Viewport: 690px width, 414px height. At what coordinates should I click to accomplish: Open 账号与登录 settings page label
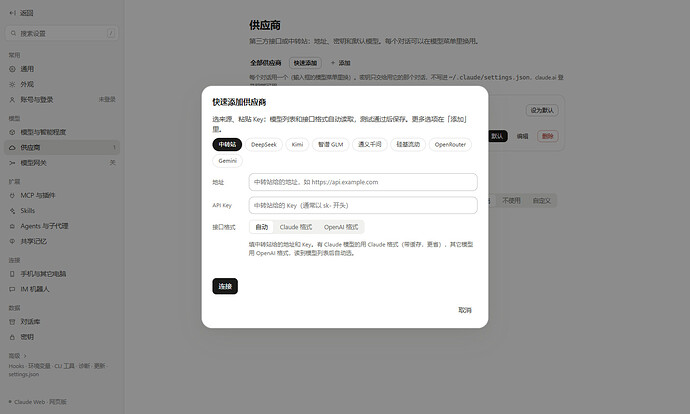(37, 100)
